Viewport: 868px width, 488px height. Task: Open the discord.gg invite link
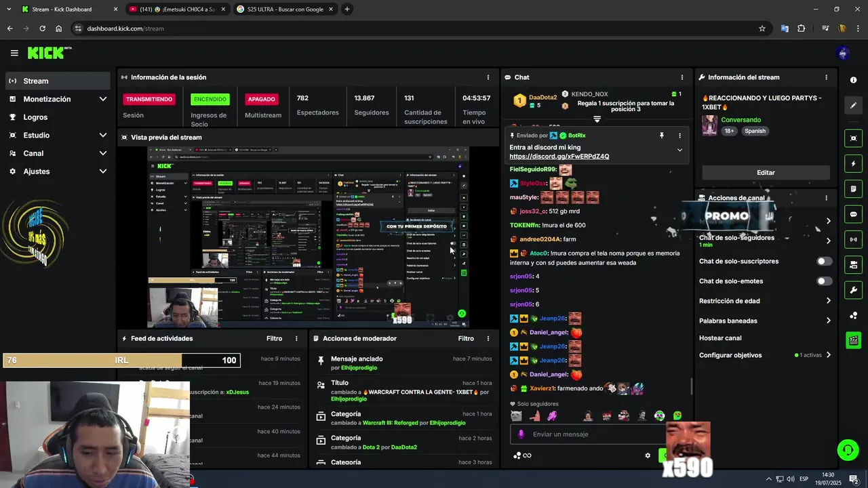click(559, 157)
